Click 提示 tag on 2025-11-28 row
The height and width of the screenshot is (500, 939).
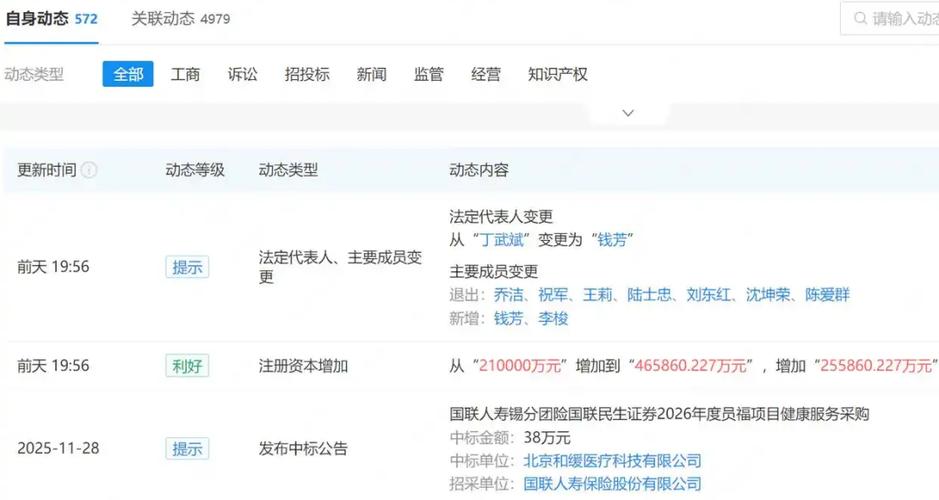(187, 449)
